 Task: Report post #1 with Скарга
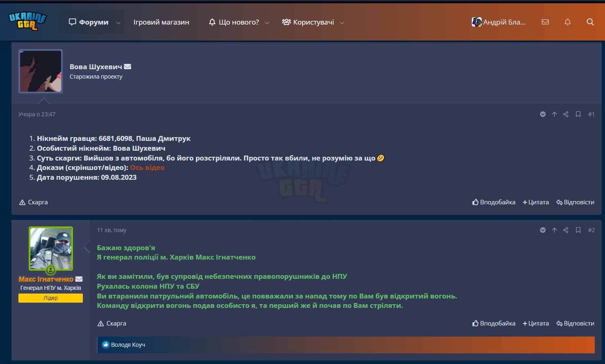pos(34,202)
